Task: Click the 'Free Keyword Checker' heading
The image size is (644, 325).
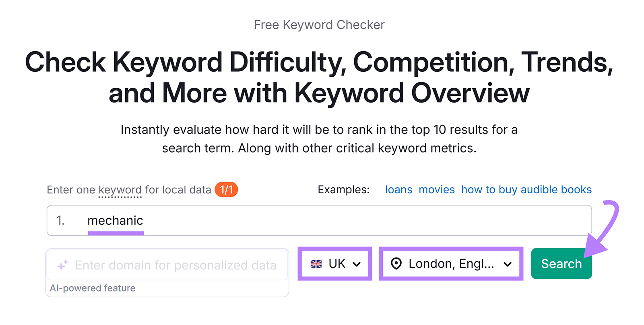Action: tap(319, 25)
